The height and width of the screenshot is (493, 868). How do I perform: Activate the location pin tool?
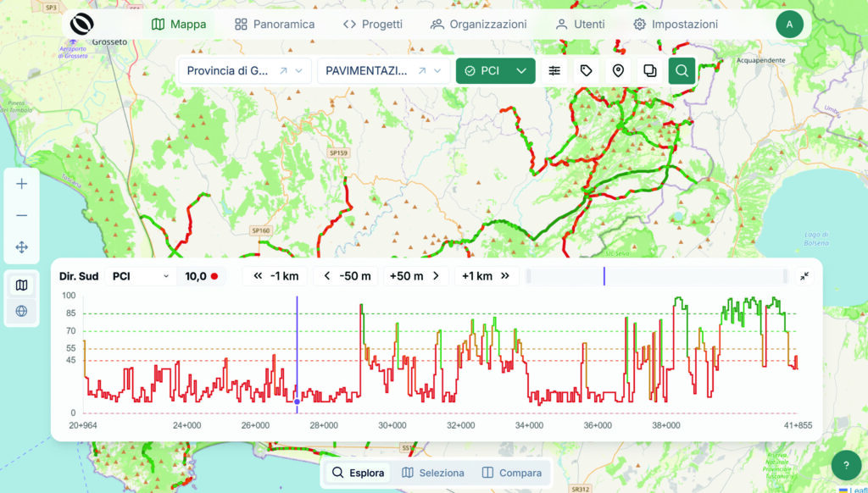click(618, 71)
